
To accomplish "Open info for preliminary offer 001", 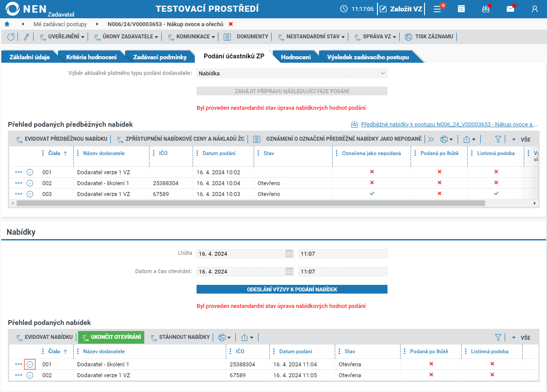I will (x=30, y=172).
